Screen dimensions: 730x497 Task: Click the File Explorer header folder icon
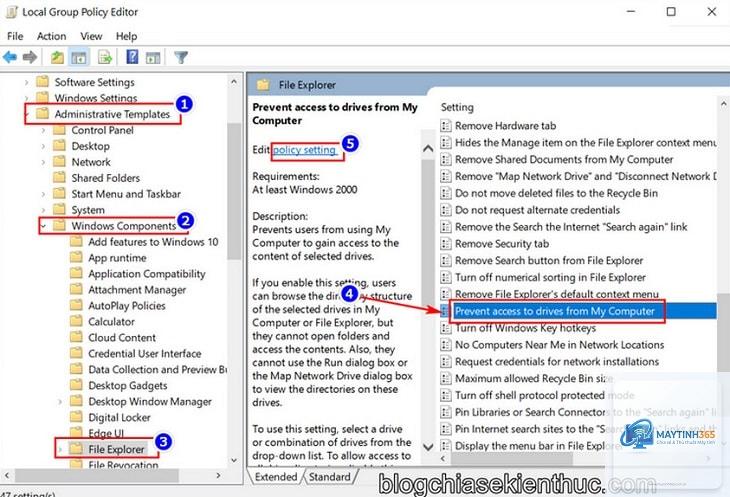pyautogui.click(x=263, y=84)
